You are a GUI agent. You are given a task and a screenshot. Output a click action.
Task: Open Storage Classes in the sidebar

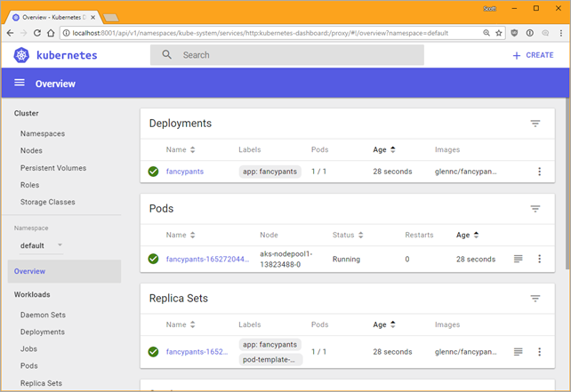(48, 202)
